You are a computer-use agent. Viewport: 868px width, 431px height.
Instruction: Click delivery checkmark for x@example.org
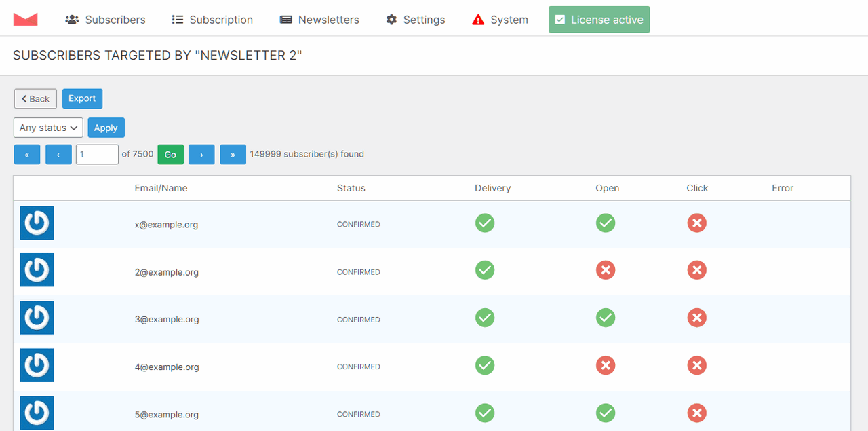point(485,223)
